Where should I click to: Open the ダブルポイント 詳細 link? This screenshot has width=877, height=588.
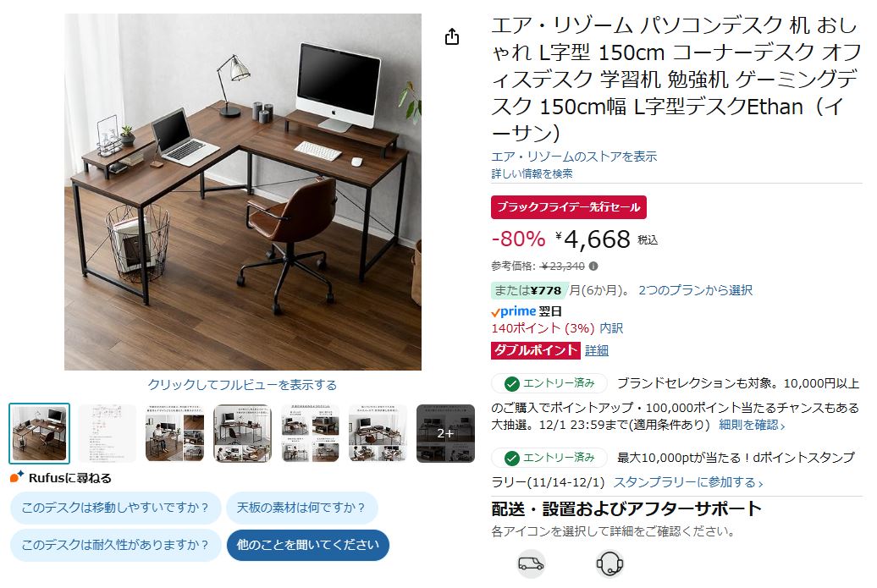[x=596, y=350]
